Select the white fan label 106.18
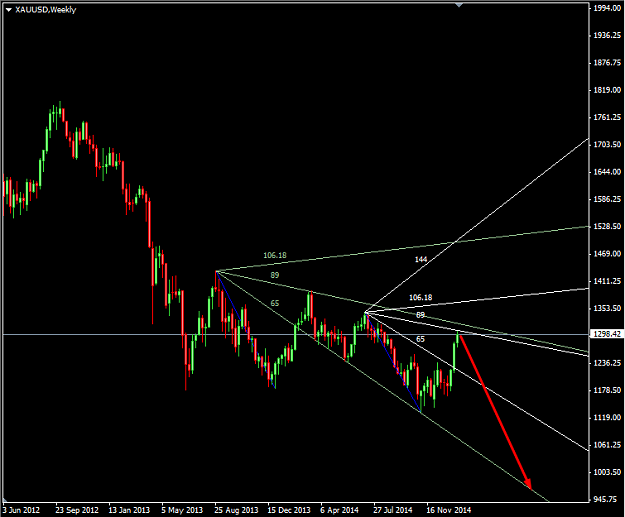 [x=421, y=297]
